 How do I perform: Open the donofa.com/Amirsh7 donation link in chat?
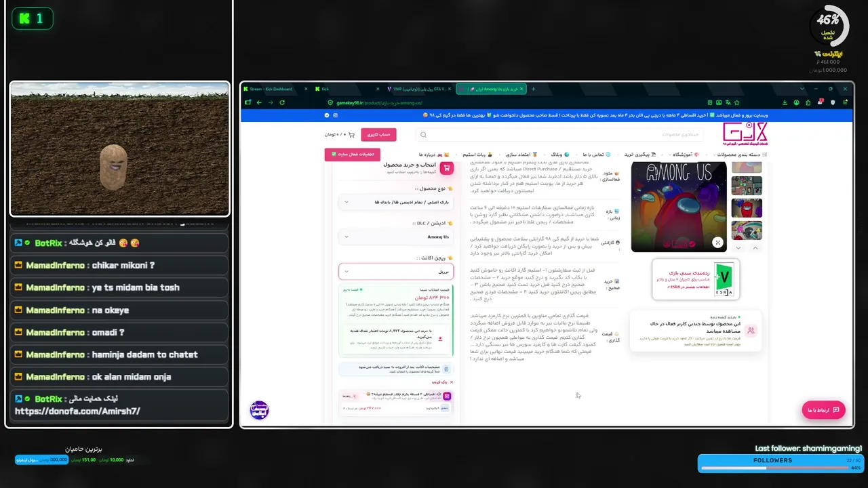(x=77, y=411)
